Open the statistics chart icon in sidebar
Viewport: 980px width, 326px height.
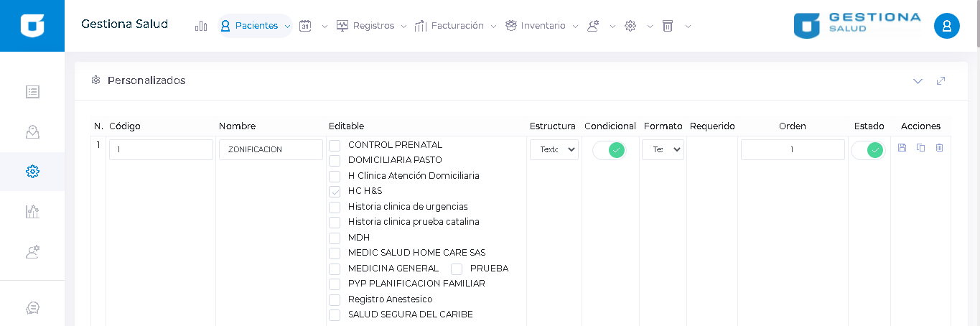pyautogui.click(x=32, y=211)
